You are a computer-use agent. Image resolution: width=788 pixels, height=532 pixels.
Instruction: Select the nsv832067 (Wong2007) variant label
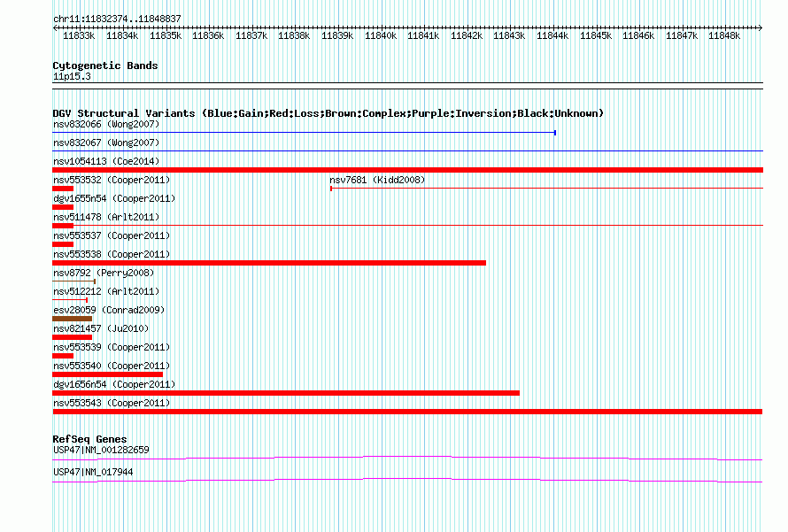pos(106,143)
